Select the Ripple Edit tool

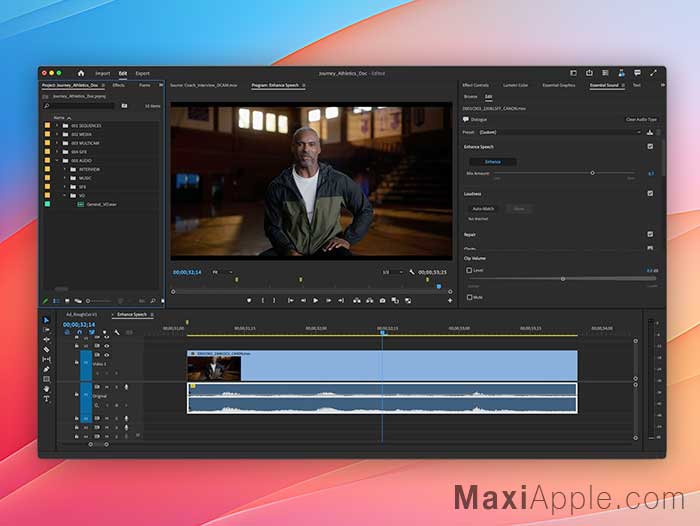[x=46, y=340]
